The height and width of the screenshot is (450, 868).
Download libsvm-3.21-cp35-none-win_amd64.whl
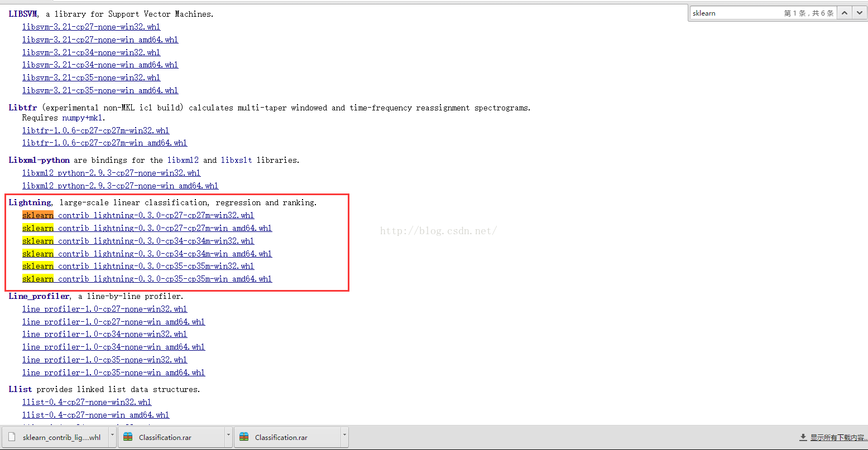pyautogui.click(x=100, y=90)
